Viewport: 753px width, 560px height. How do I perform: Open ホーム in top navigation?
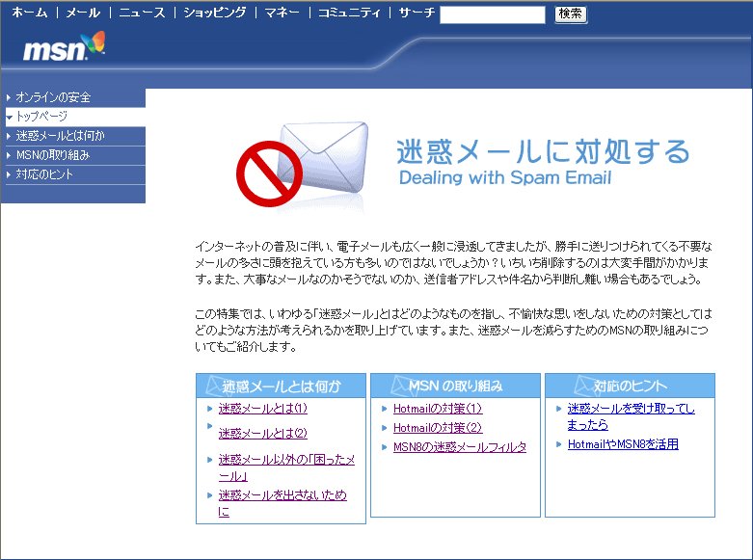(x=30, y=13)
